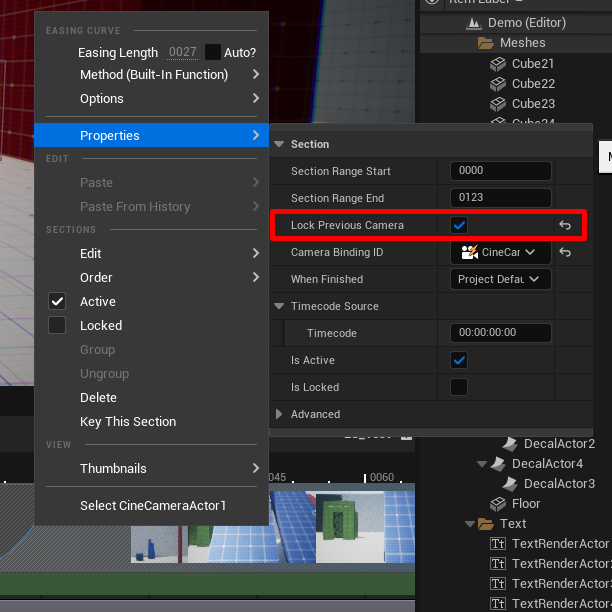Screen dimensions: 612x612
Task: Open the Properties submenu
Action: pyautogui.click(x=151, y=135)
